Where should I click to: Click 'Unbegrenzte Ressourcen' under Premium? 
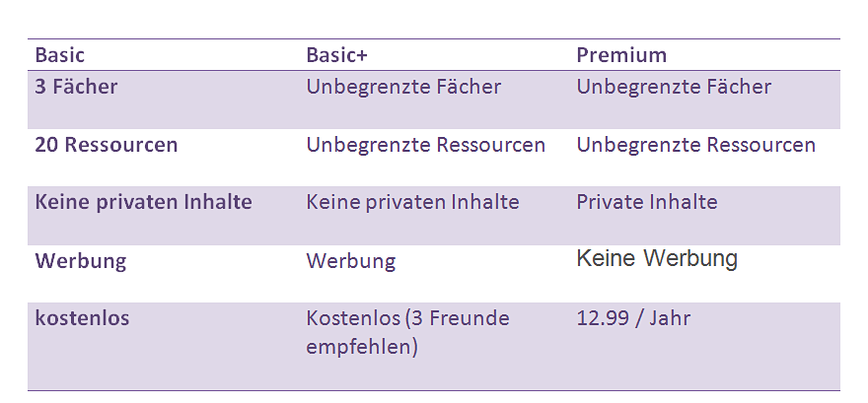[695, 145]
